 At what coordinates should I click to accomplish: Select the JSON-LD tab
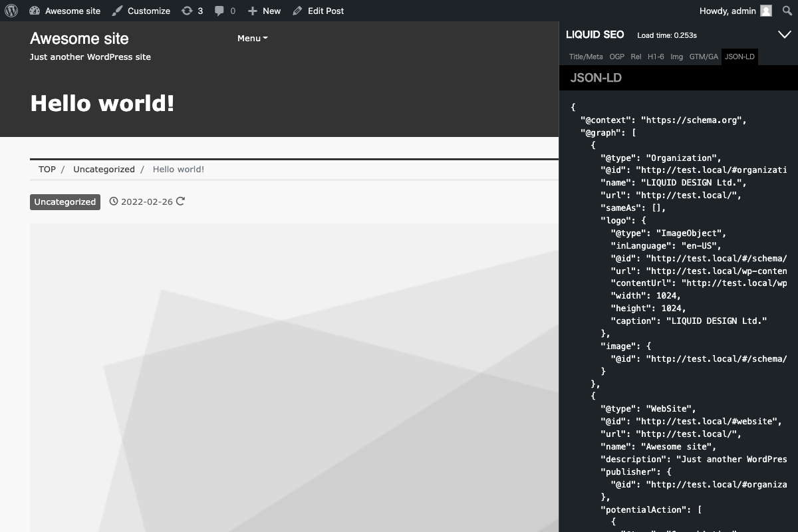click(x=739, y=57)
